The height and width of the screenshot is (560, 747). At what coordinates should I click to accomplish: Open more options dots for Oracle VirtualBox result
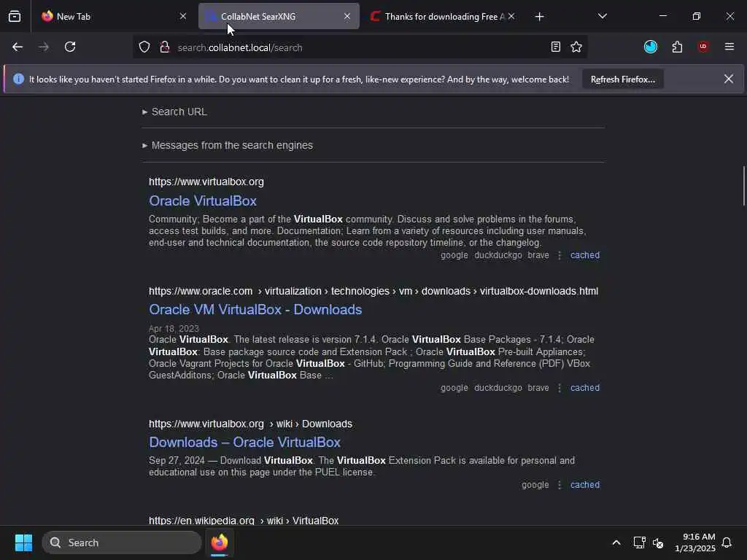click(x=560, y=256)
